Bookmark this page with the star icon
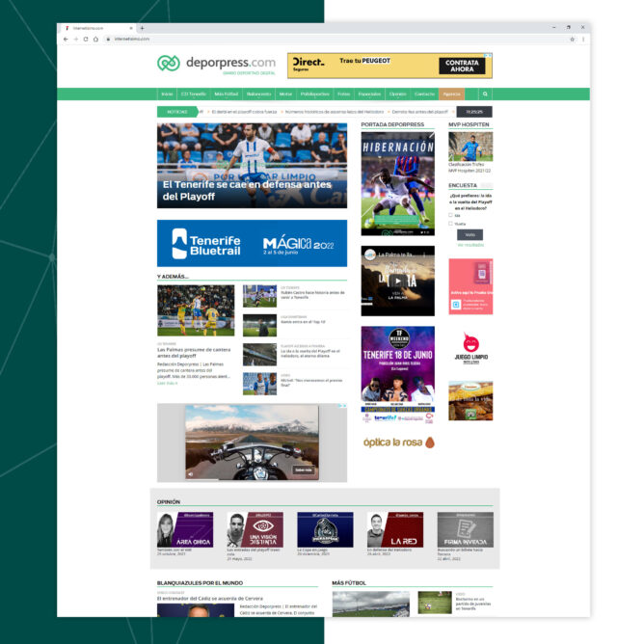The image size is (644, 644). (x=572, y=39)
